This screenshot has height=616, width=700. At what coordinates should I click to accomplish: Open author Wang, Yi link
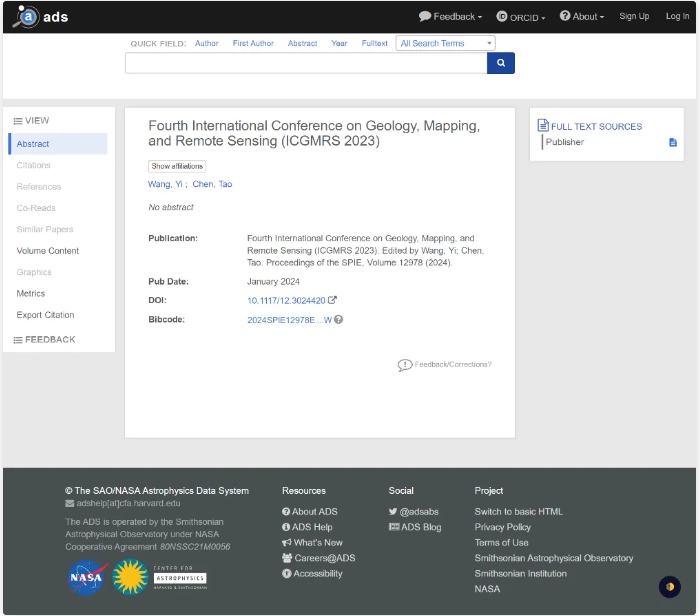165,184
